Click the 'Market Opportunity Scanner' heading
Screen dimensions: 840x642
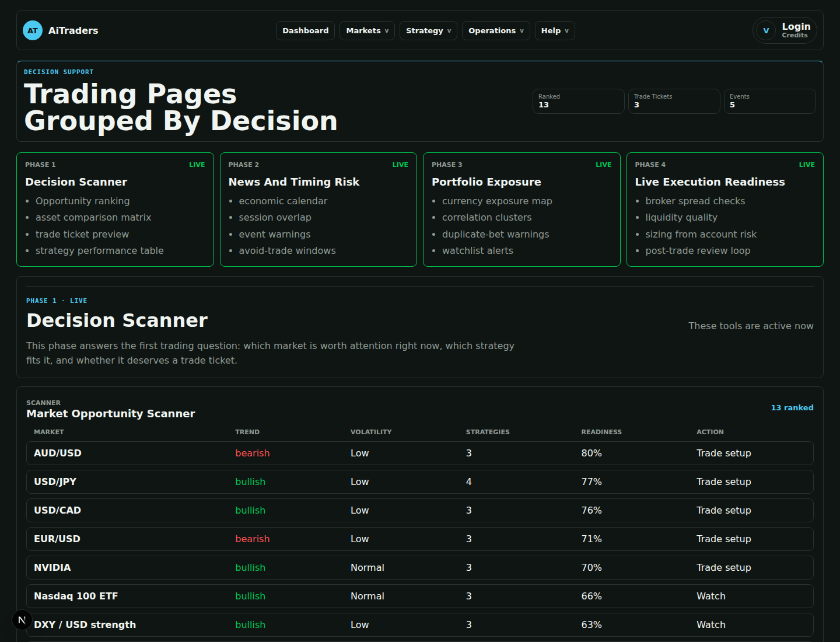(x=111, y=414)
